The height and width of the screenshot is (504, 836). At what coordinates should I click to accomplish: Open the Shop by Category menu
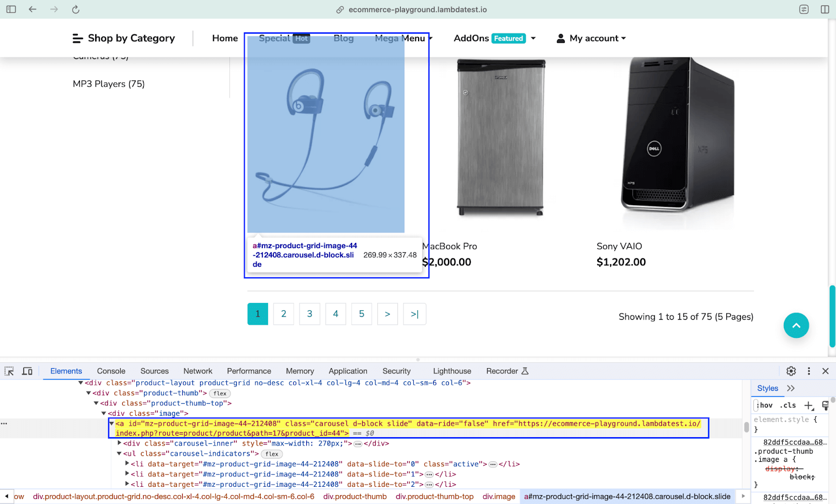click(124, 38)
